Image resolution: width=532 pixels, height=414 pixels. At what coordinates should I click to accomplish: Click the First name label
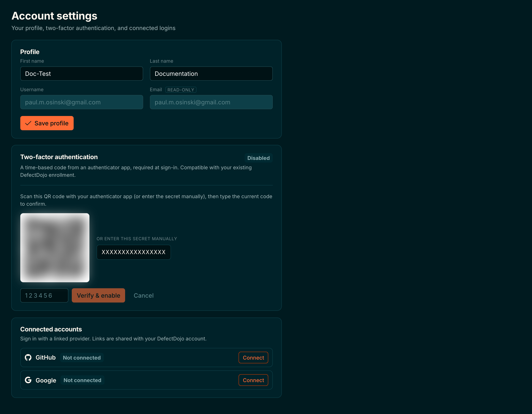coord(32,61)
